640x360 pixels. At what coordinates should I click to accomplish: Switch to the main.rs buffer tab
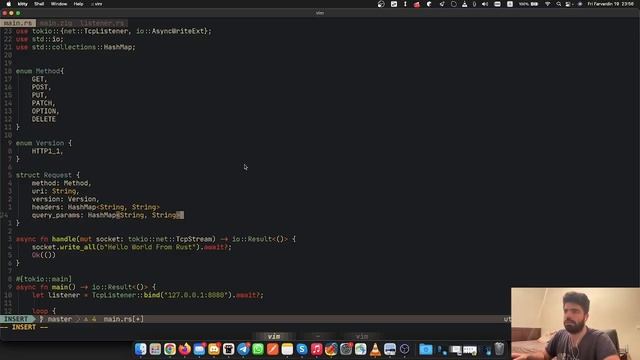pyautogui.click(x=18, y=23)
